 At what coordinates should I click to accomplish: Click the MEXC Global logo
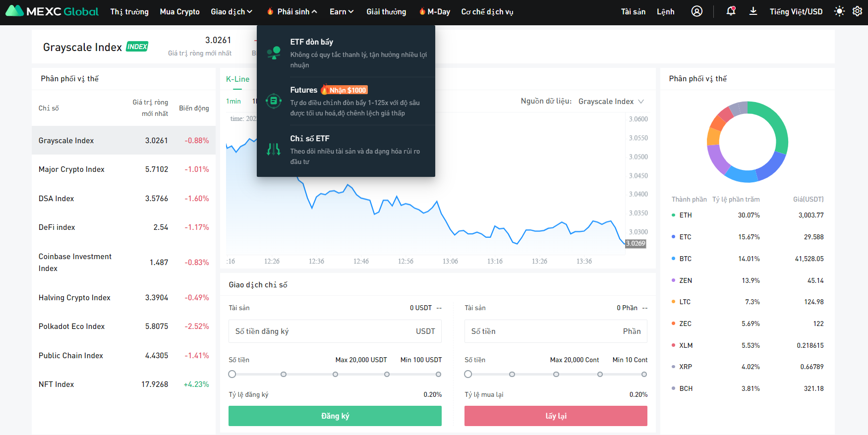(x=52, y=11)
